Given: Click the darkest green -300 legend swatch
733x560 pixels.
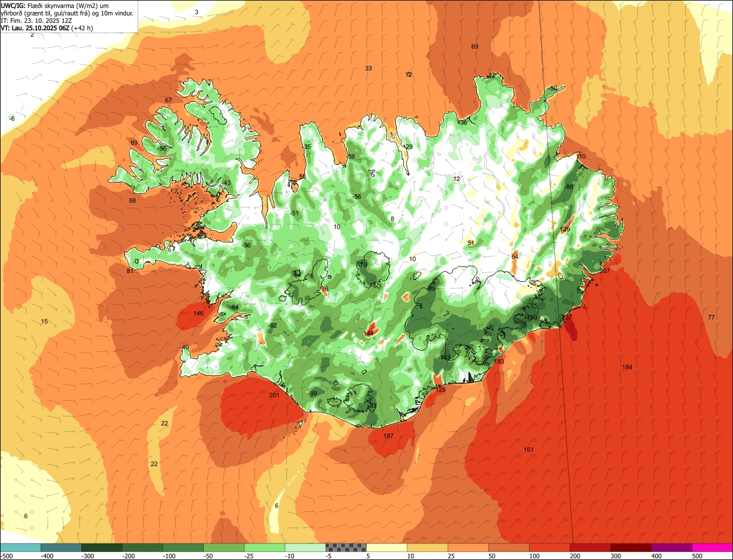Looking at the screenshot, I should [x=102, y=547].
